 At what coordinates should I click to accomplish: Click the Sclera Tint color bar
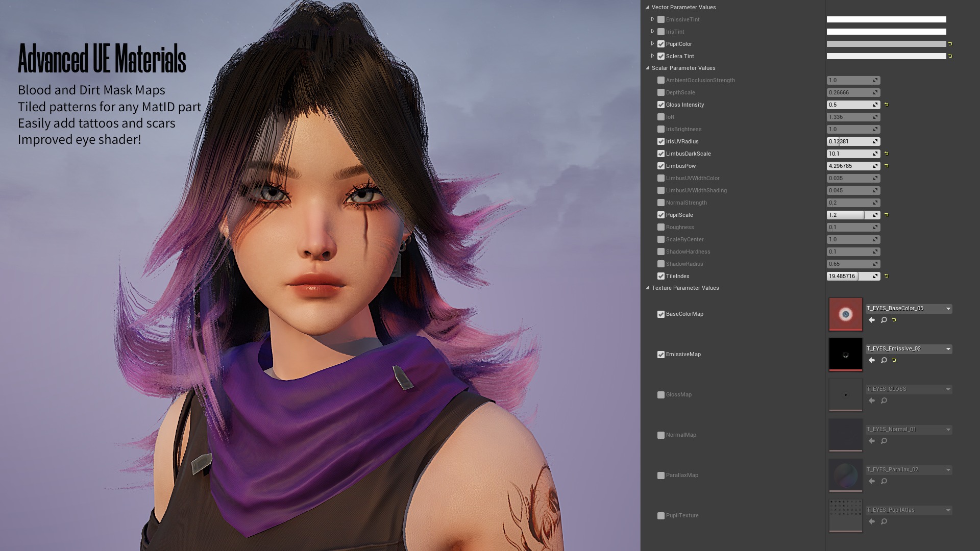coord(886,56)
